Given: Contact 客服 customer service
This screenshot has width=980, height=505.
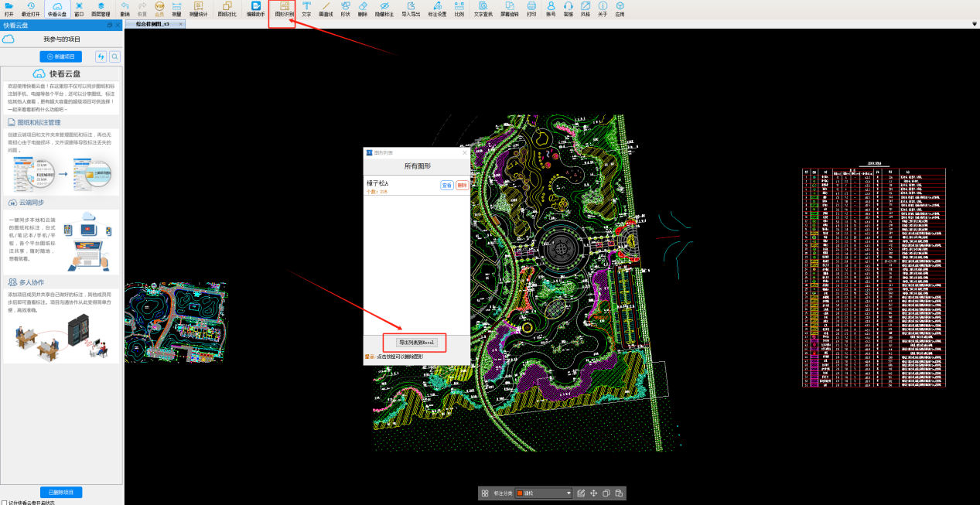Looking at the screenshot, I should pyautogui.click(x=569, y=9).
